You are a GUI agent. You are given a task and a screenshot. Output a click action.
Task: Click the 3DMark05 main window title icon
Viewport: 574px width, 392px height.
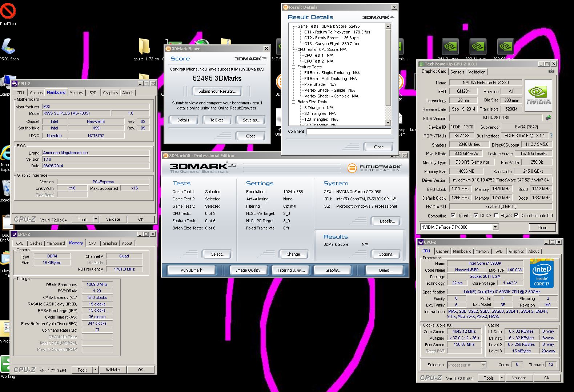click(x=165, y=156)
